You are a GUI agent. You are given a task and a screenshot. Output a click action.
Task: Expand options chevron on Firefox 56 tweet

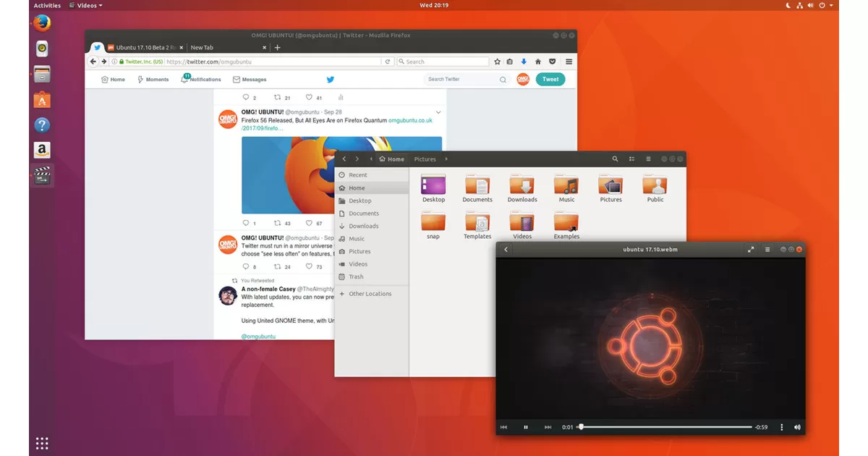pyautogui.click(x=438, y=112)
